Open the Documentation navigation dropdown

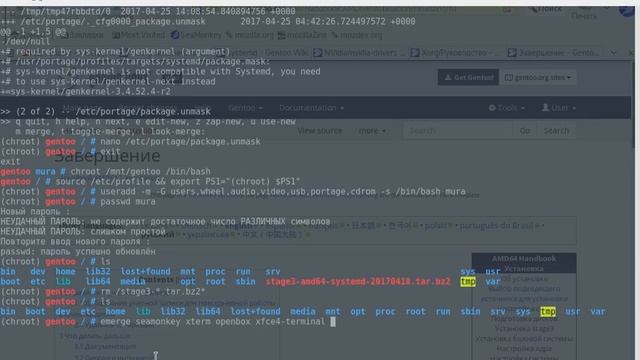coord(311,108)
